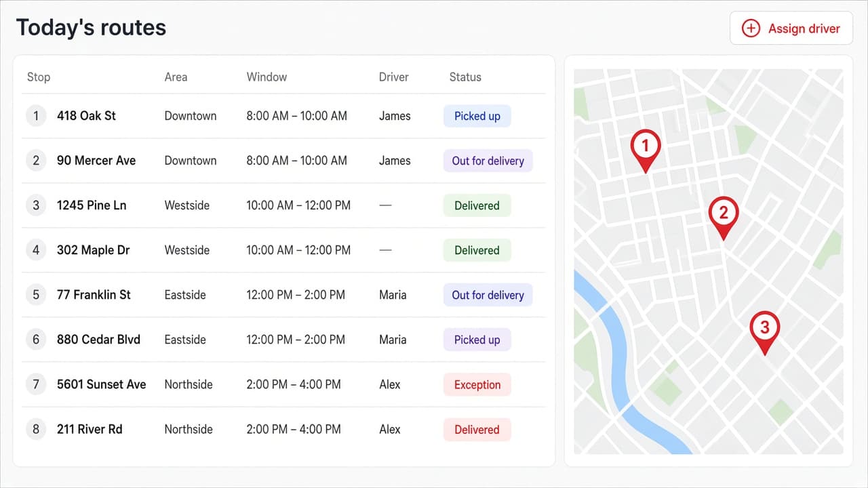Click the Assign driver button
This screenshot has height=488, width=868.
[x=791, y=28]
